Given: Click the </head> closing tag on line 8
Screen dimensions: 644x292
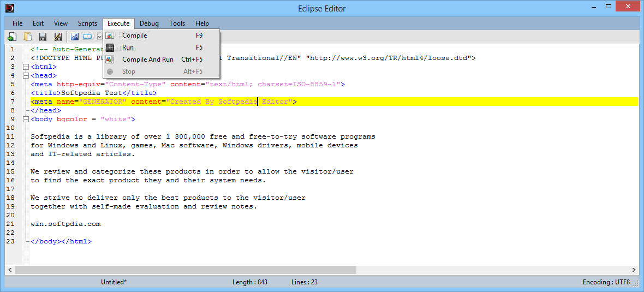Looking at the screenshot, I should [x=46, y=110].
